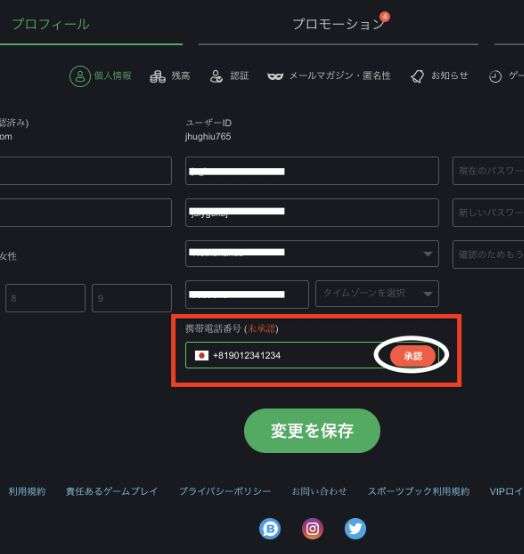
Task: Switch to the プロモーション tab
Action: [338, 24]
